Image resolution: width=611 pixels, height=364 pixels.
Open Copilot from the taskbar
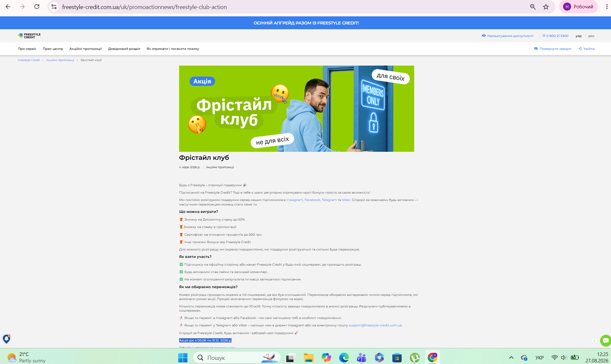pos(326,358)
